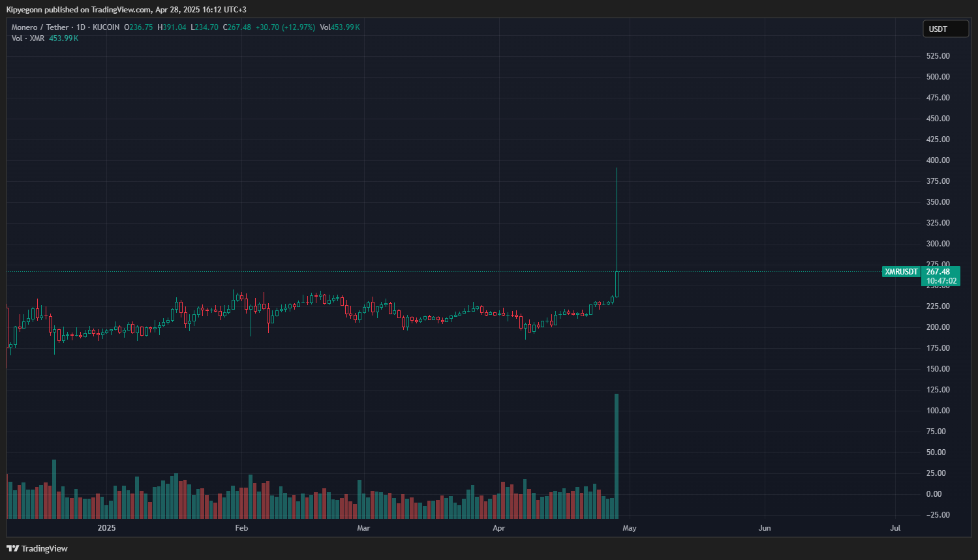Click the TradingView logo at bottom left
978x560 pixels.
[x=36, y=548]
